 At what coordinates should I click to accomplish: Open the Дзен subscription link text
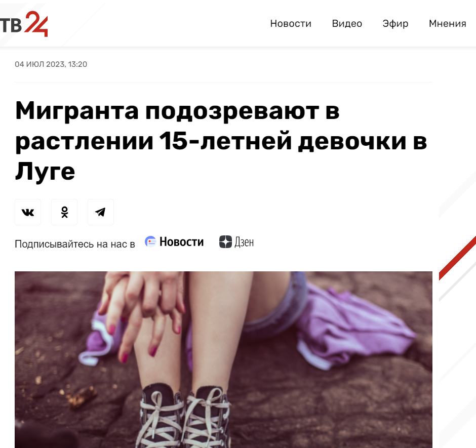click(x=244, y=242)
